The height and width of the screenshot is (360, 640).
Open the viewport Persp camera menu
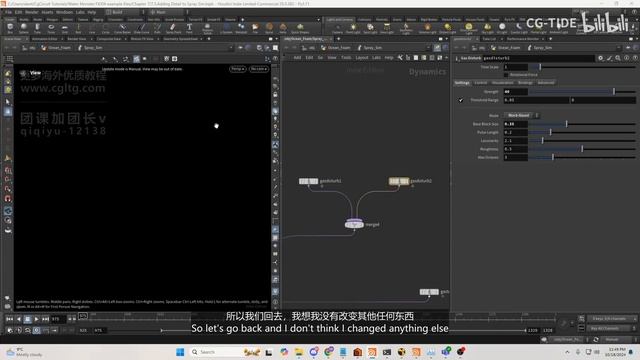(238, 69)
